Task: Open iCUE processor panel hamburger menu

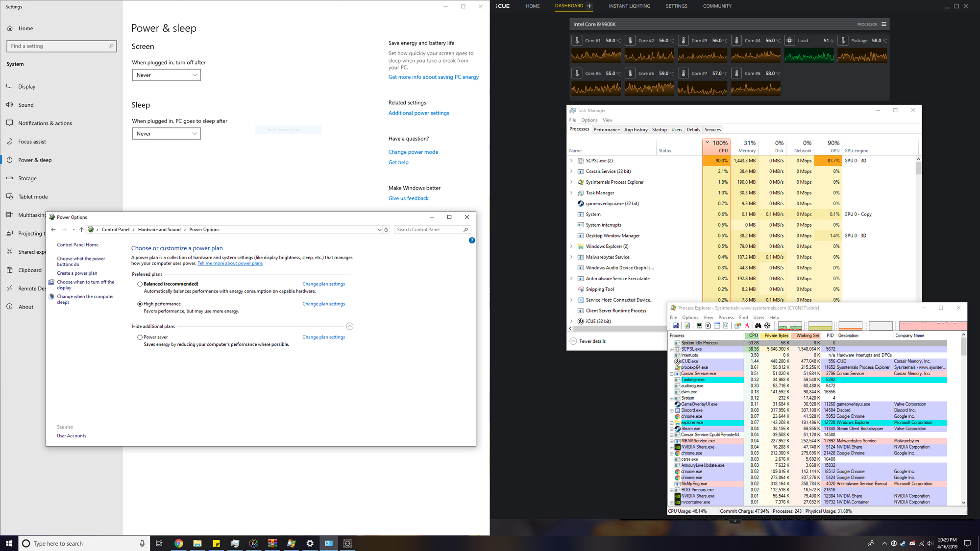Action: (x=883, y=24)
